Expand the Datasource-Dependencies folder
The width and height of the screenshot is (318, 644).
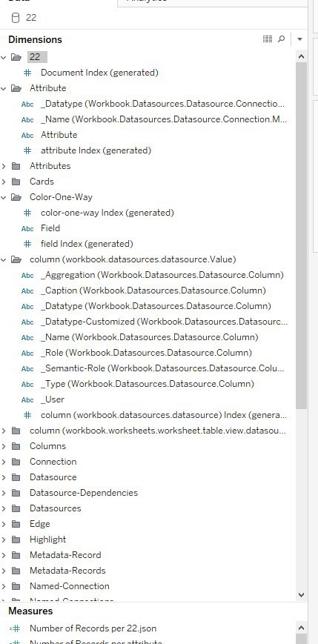pyautogui.click(x=3, y=494)
